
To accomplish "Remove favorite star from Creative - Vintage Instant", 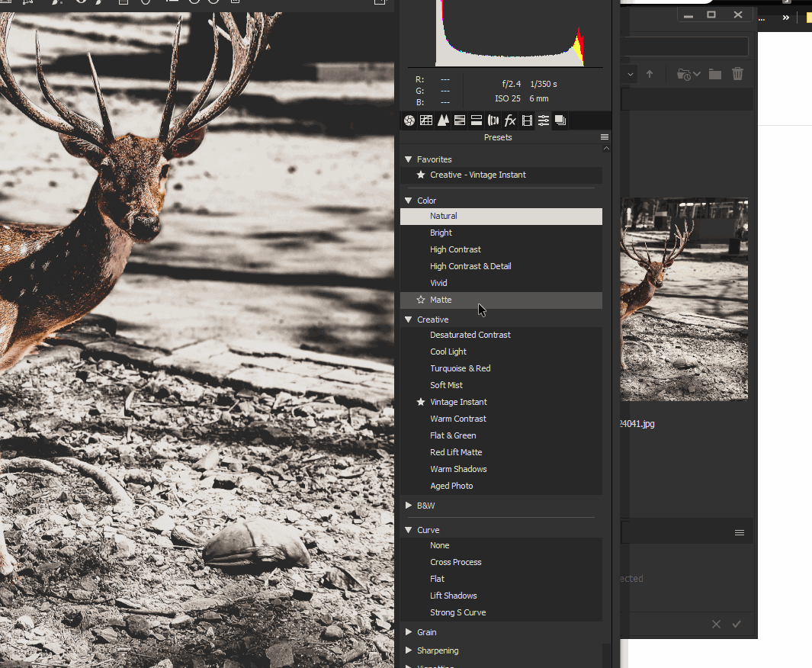I will 421,175.
